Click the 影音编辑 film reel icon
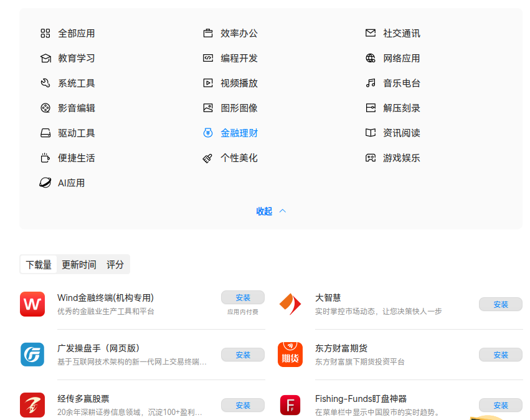This screenshot has width=530, height=420. coord(45,108)
